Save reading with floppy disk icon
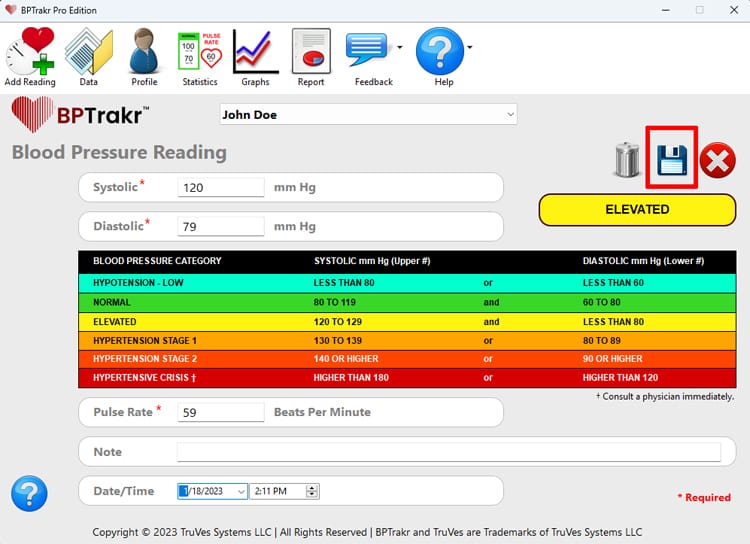 click(x=672, y=159)
